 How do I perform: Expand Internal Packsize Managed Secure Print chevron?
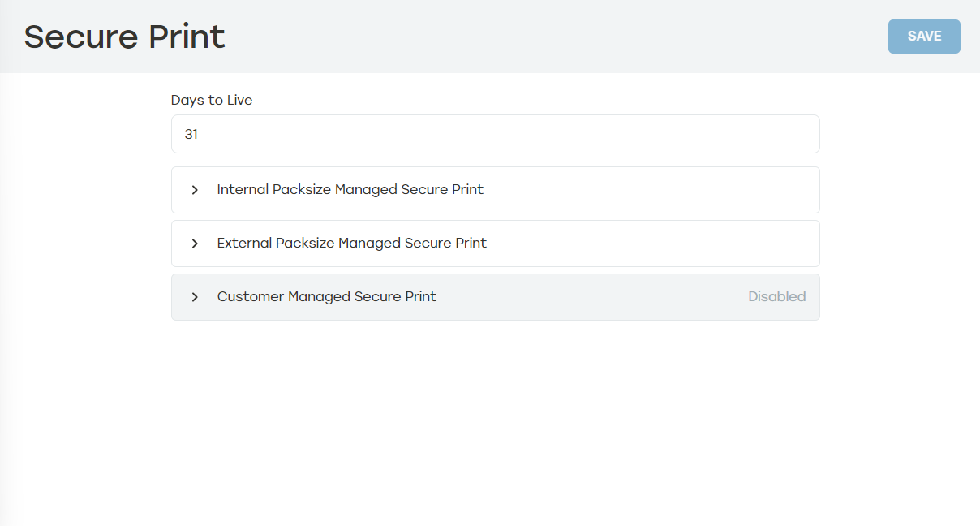tap(195, 190)
